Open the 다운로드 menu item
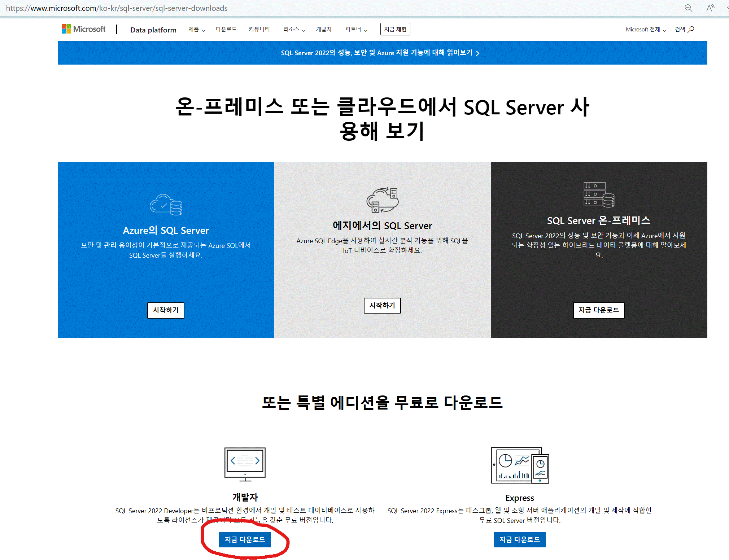This screenshot has height=560, width=729. (226, 29)
